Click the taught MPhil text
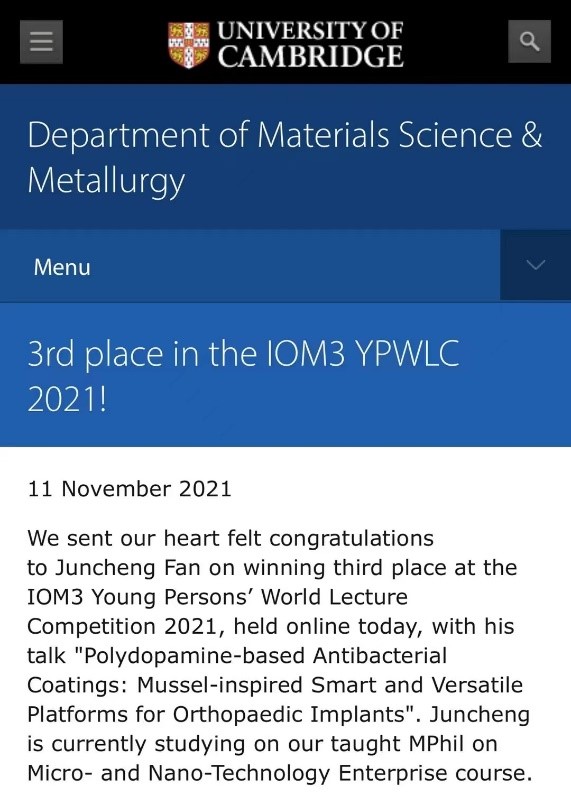This screenshot has height=796, width=571. click(397, 744)
